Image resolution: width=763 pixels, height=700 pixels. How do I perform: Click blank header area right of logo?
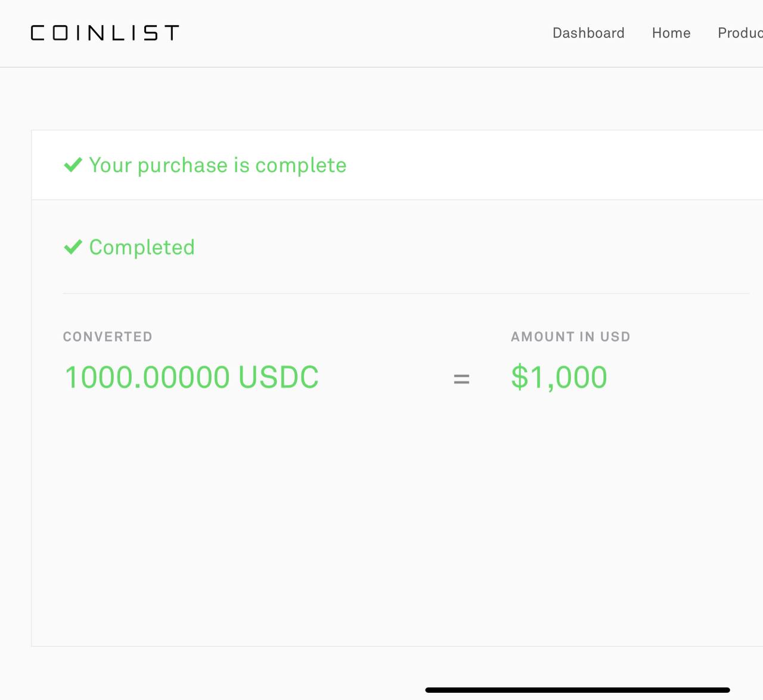point(358,33)
